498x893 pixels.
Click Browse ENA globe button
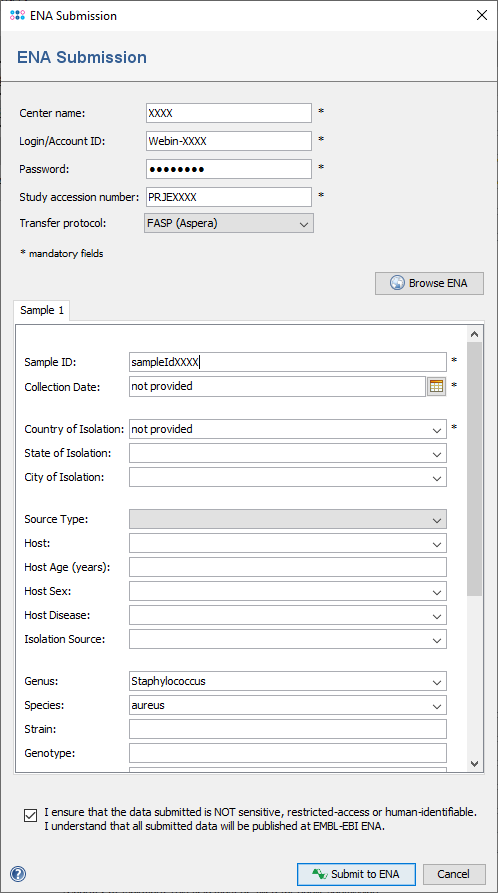[429, 283]
